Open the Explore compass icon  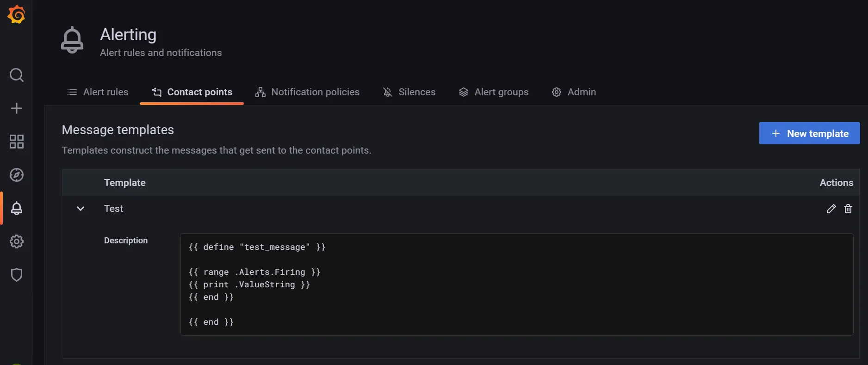pos(17,175)
